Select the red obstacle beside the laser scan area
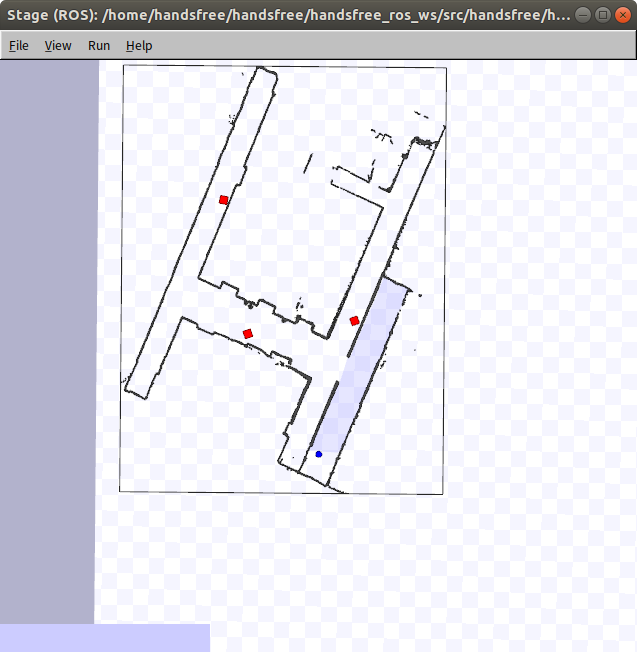The width and height of the screenshot is (637, 652). coord(354,321)
